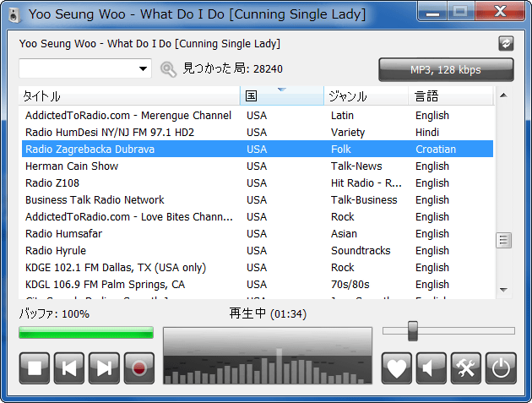
Task: Click the Latin genre cell
Action: point(342,116)
